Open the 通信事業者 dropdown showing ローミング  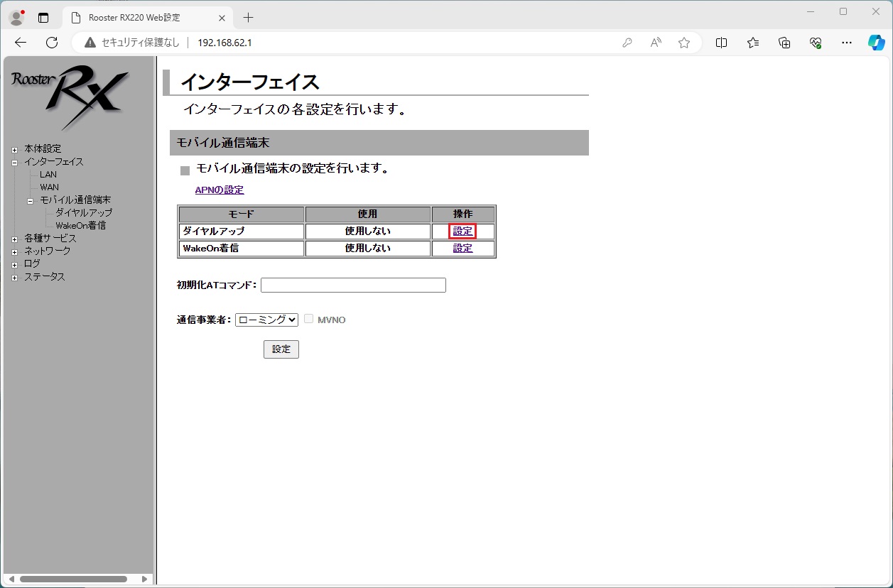coord(266,320)
